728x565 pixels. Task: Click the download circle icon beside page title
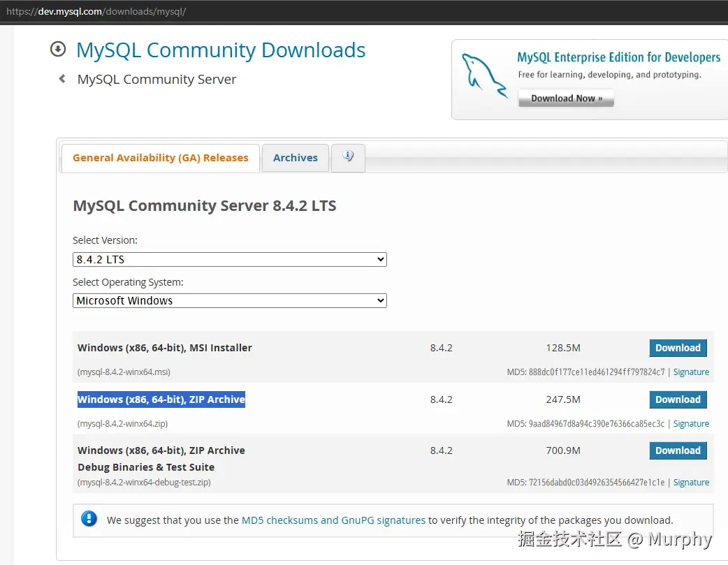[x=58, y=49]
